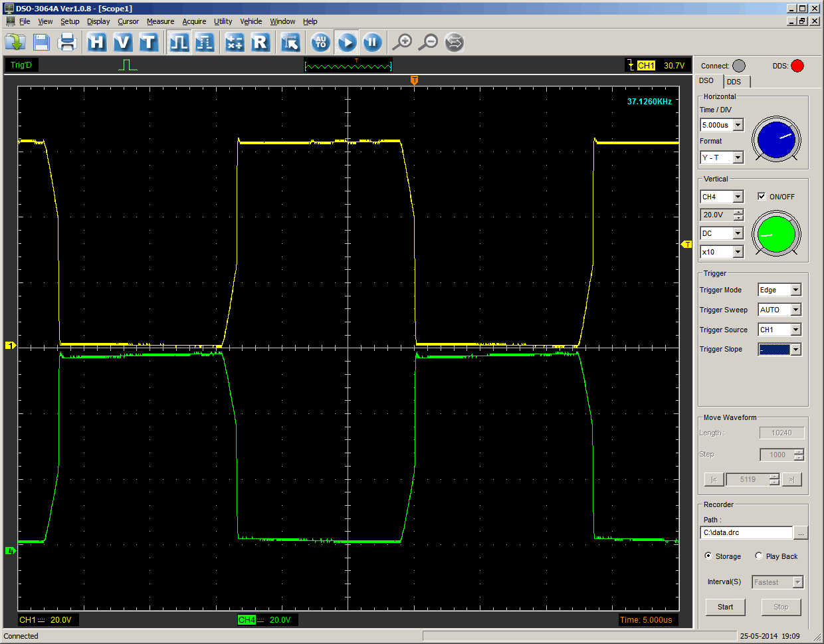The image size is (824, 644).
Task: Click the zoom in magnifier icon
Action: click(x=402, y=43)
